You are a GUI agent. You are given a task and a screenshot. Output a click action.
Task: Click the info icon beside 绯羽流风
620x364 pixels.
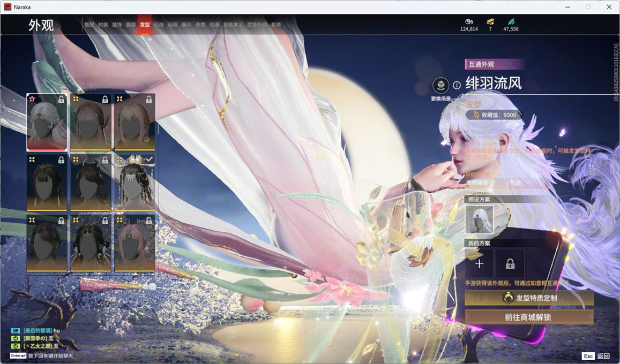[457, 85]
